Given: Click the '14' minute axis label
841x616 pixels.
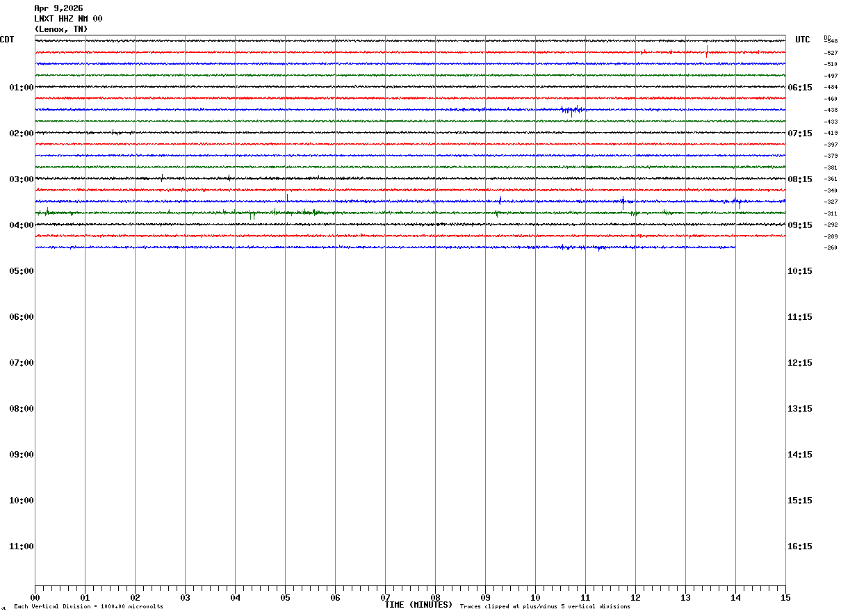Looking at the screenshot, I should pyautogui.click(x=735, y=598).
